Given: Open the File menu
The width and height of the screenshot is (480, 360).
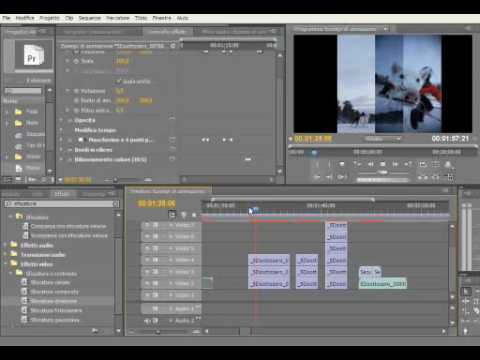Looking at the screenshot, I should point(6,18).
